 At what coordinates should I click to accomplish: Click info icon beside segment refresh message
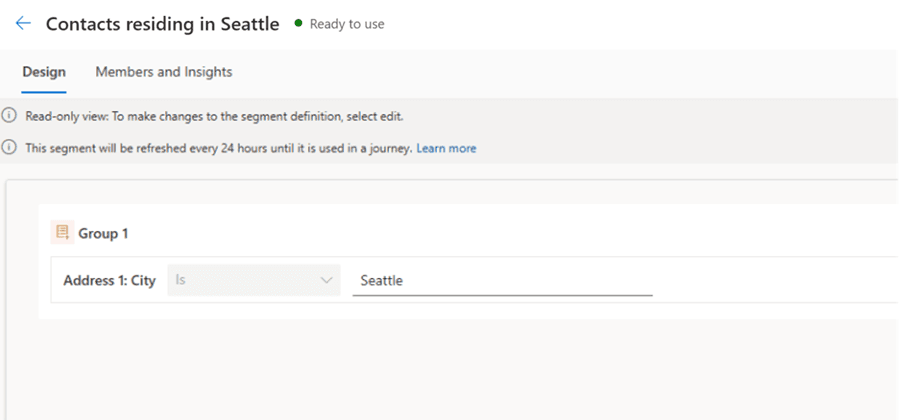click(9, 148)
